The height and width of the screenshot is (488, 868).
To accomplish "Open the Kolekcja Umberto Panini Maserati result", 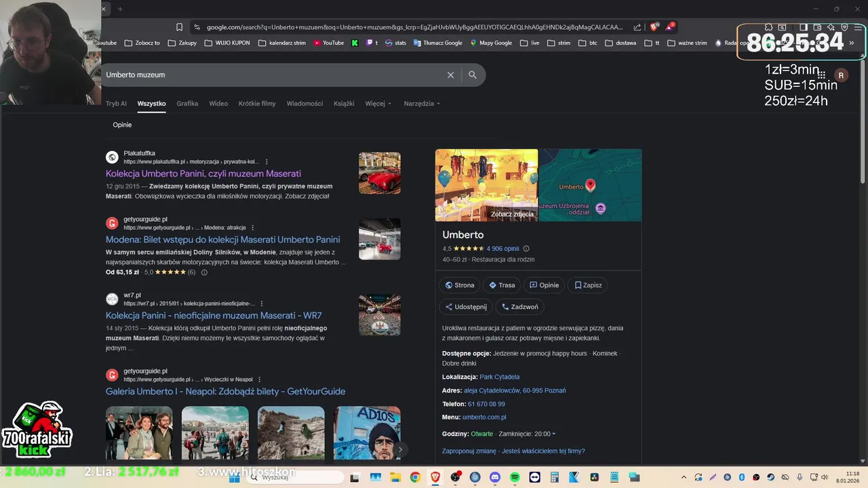I will (203, 174).
